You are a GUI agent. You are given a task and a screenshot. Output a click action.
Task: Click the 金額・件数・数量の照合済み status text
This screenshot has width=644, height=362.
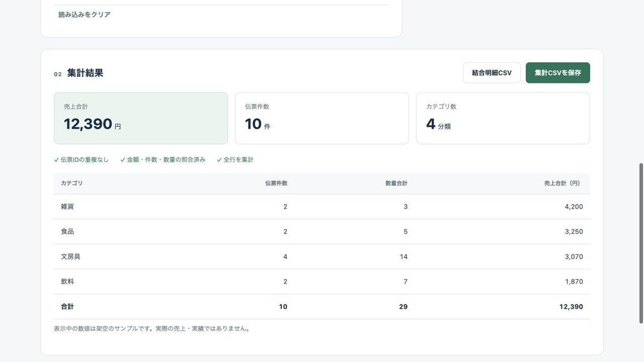pyautogui.click(x=166, y=160)
